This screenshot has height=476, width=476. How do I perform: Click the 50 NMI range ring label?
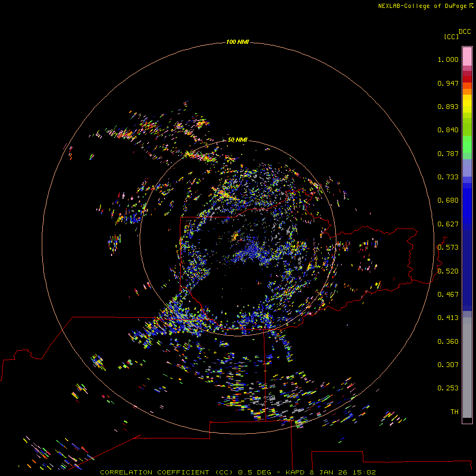237,140
